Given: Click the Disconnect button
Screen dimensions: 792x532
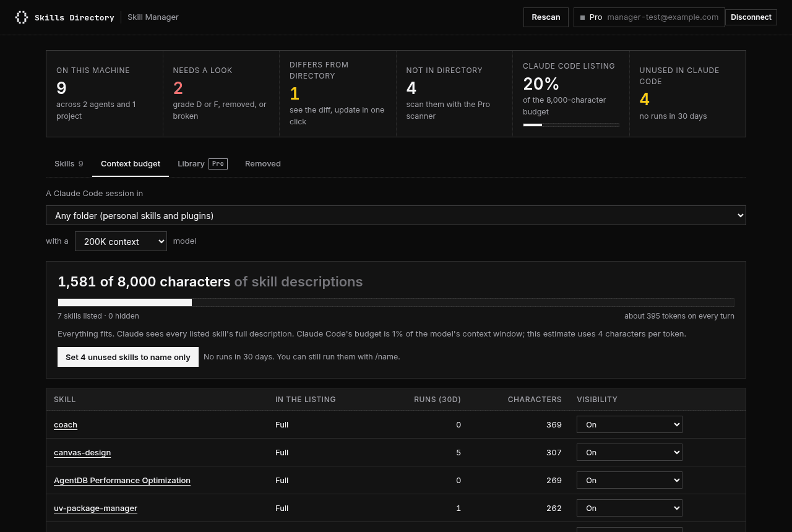Looking at the screenshot, I should tap(751, 17).
